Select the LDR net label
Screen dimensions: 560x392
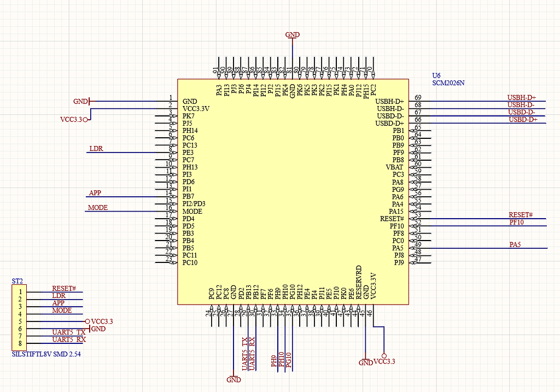click(96, 148)
